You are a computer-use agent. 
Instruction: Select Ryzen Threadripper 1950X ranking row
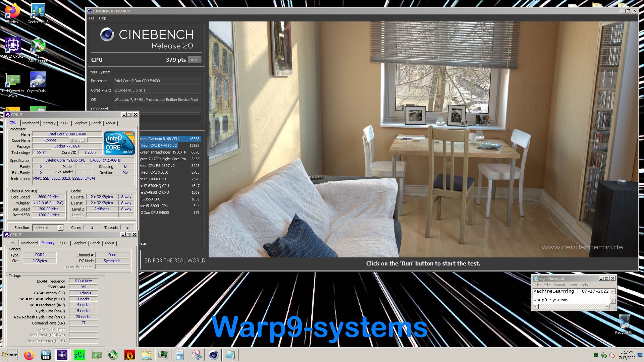point(170,152)
